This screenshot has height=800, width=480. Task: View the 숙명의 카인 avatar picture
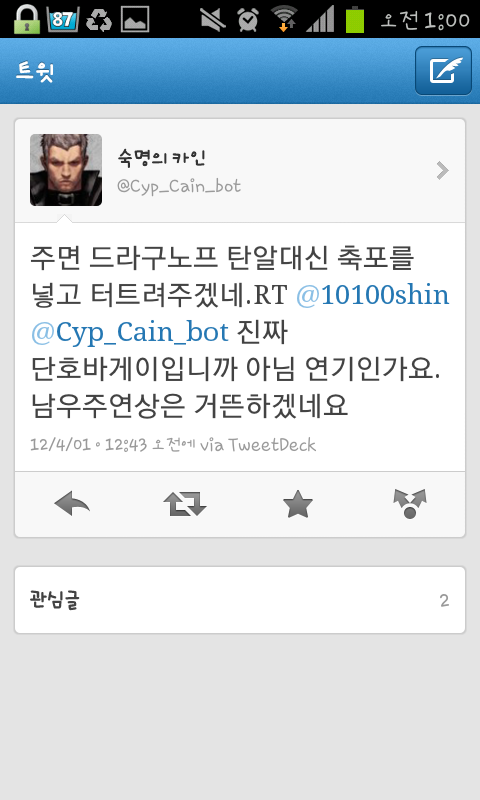pyautogui.click(x=66, y=170)
